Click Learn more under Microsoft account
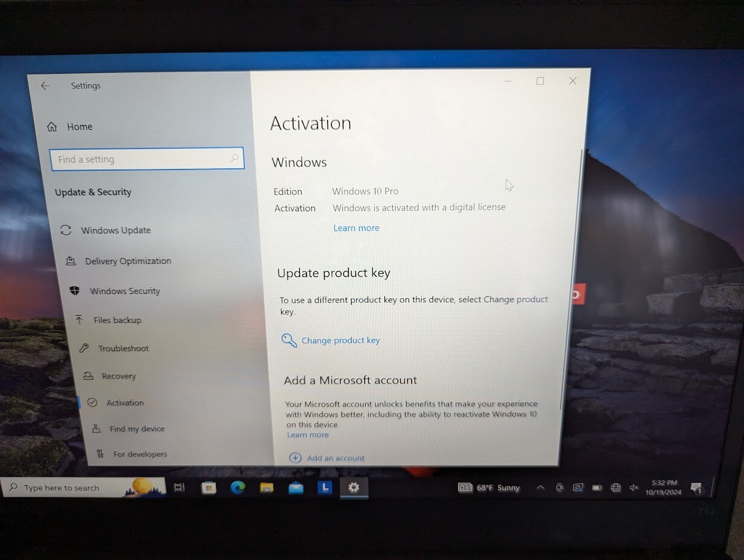 point(308,434)
